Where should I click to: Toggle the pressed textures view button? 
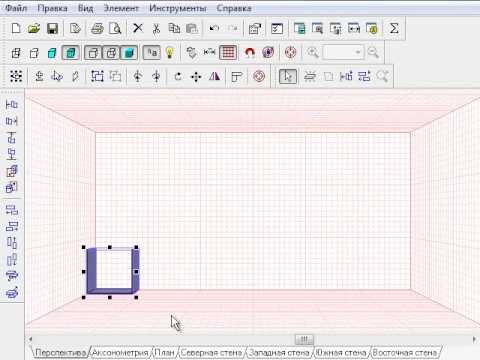tap(71, 53)
